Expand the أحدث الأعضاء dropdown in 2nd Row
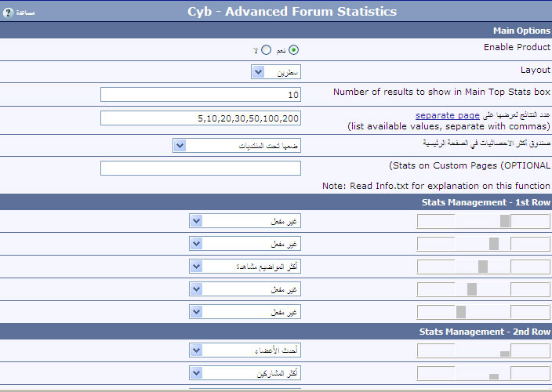 [196, 350]
